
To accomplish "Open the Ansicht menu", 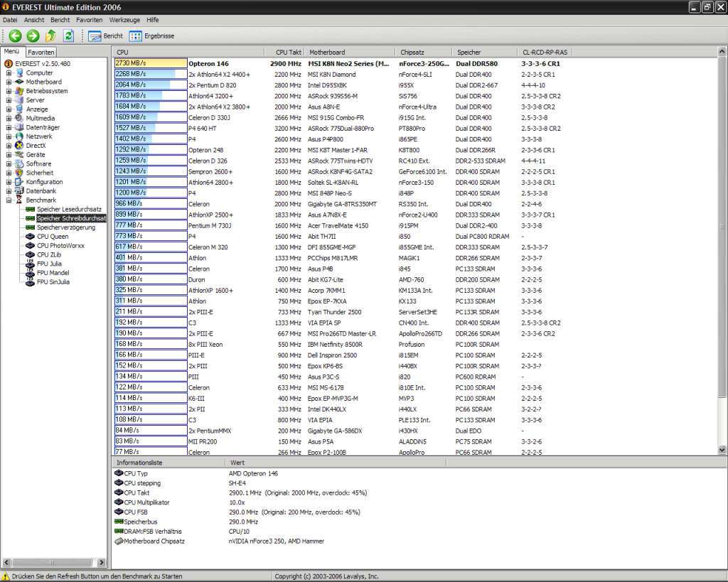I will point(34,20).
